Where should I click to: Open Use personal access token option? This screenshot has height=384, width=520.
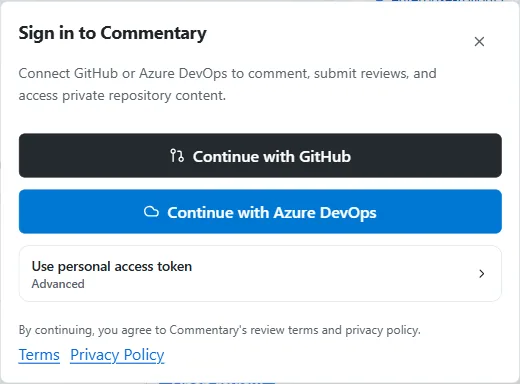tap(260, 274)
